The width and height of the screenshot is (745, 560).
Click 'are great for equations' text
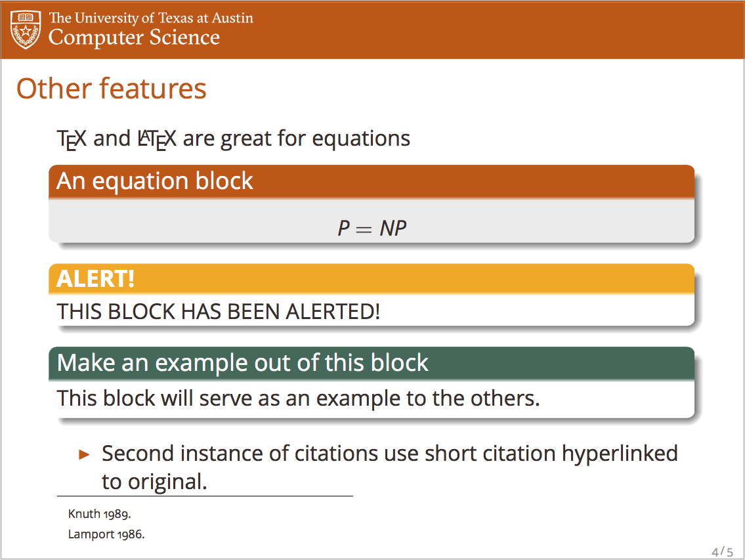[297, 139]
